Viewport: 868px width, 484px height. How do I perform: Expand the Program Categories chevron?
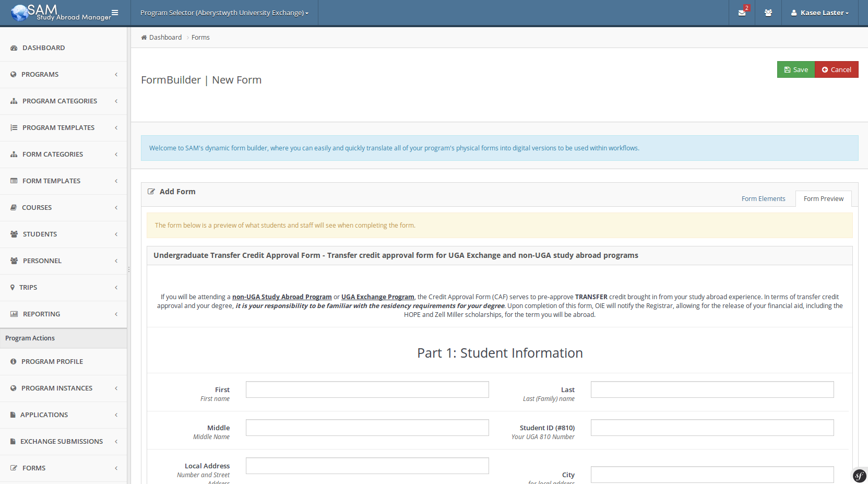point(116,101)
